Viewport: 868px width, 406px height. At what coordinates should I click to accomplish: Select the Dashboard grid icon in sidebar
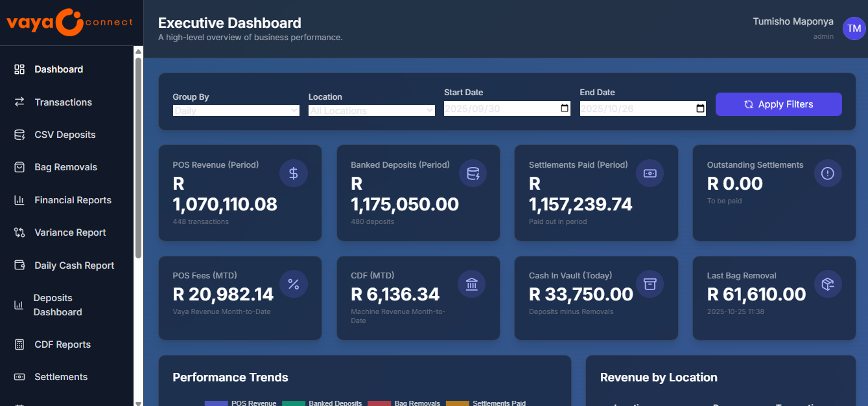click(x=18, y=69)
